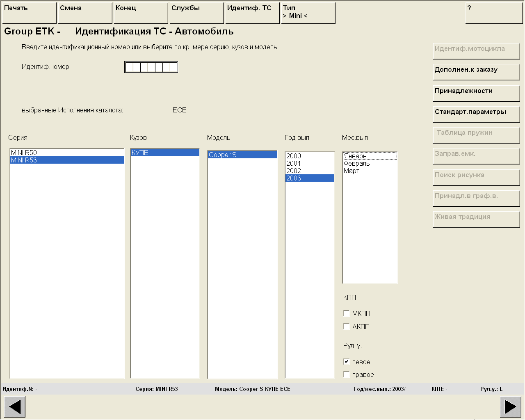Click the Дополнен.к заказу button
525x420 pixels.
click(477, 72)
